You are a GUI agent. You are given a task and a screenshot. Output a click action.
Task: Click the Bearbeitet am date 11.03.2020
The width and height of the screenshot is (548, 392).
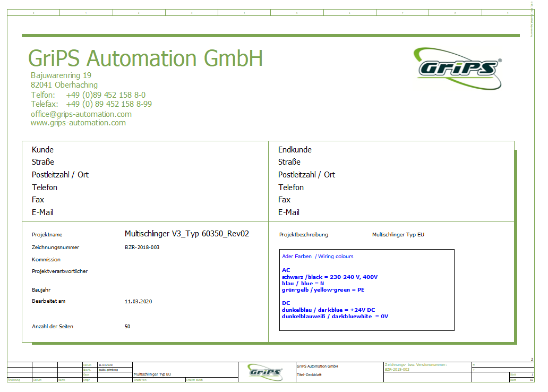(138, 302)
